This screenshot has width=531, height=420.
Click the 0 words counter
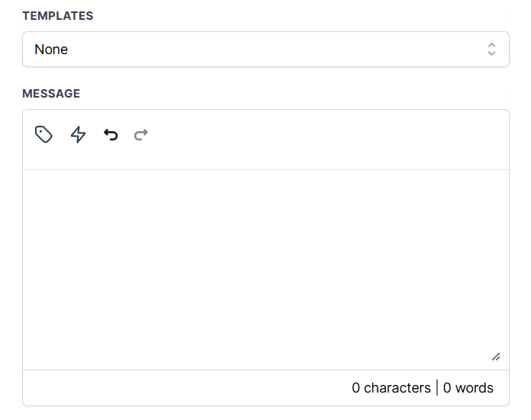click(468, 388)
